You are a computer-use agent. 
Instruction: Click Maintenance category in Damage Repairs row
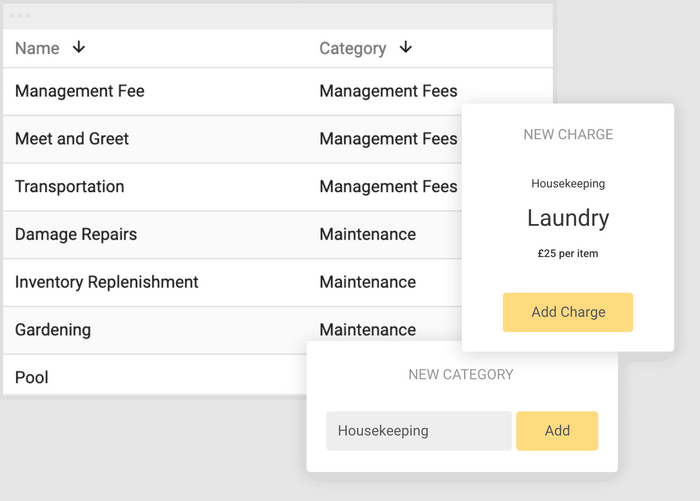(x=367, y=235)
